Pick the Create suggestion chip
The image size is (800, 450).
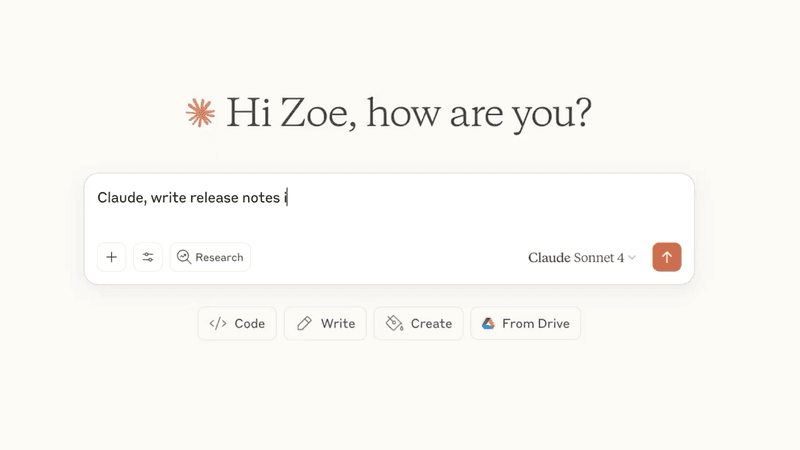(x=418, y=323)
